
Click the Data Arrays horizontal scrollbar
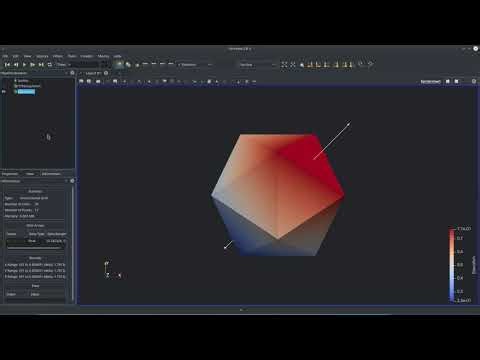pyautogui.click(x=35, y=248)
